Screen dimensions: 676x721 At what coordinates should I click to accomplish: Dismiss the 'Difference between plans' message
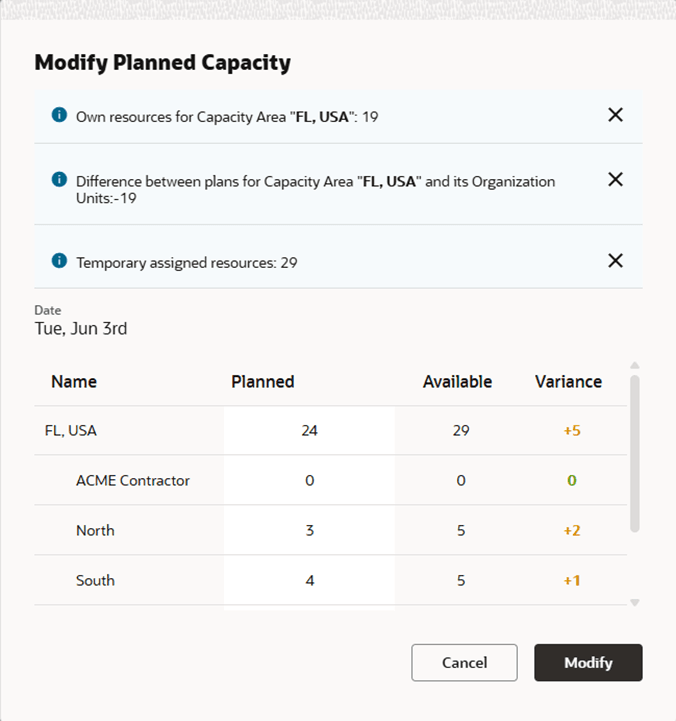coord(615,179)
